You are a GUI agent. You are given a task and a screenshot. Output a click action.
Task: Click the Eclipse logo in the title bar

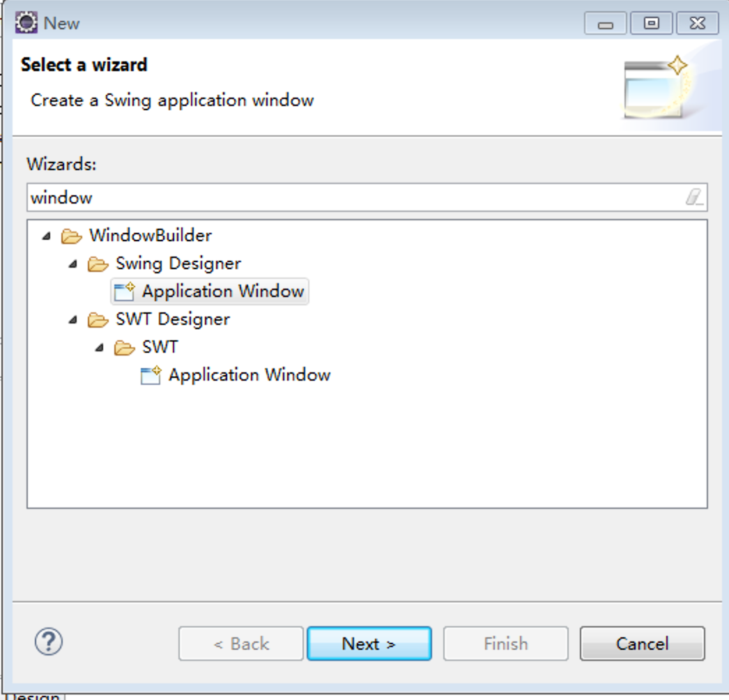(x=25, y=22)
